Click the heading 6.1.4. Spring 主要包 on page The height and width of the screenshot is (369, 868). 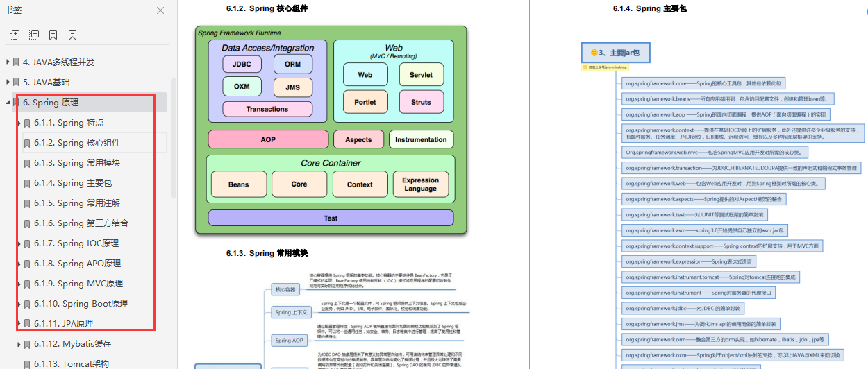point(650,9)
